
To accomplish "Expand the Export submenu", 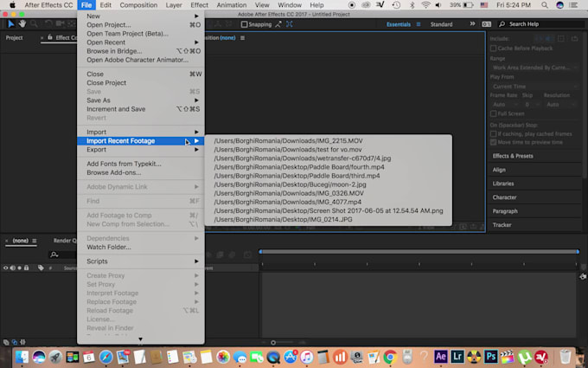I will [x=141, y=150].
